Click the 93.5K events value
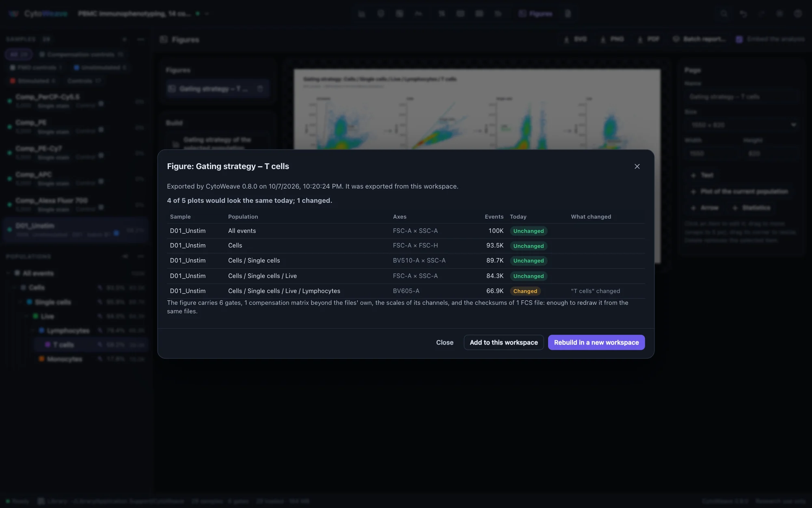Image resolution: width=812 pixels, height=508 pixels. pos(495,245)
